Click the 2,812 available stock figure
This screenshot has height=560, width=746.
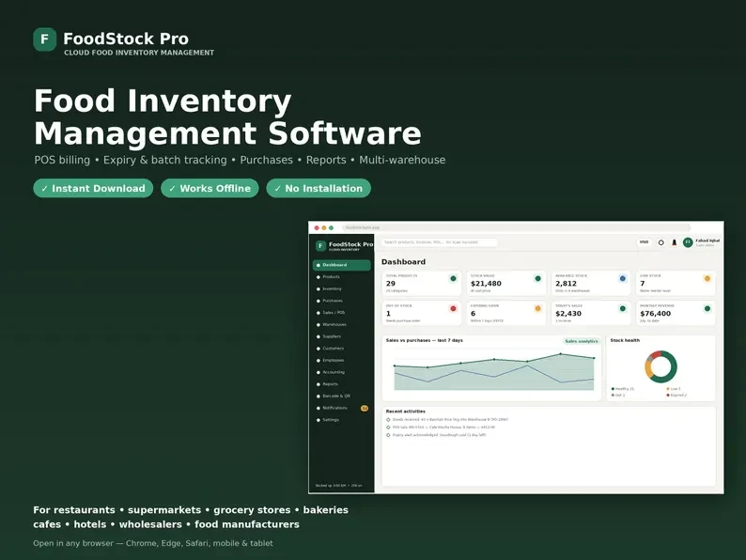point(566,284)
